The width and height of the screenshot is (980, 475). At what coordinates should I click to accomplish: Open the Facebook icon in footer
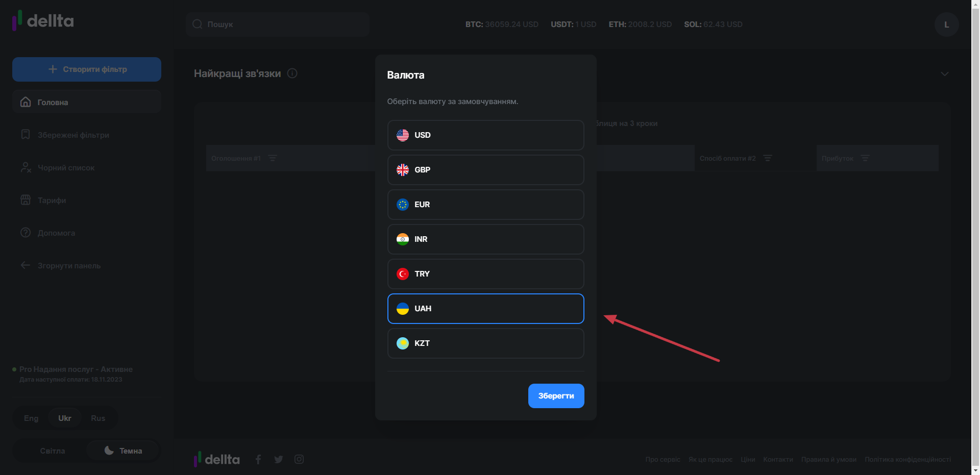tap(258, 459)
